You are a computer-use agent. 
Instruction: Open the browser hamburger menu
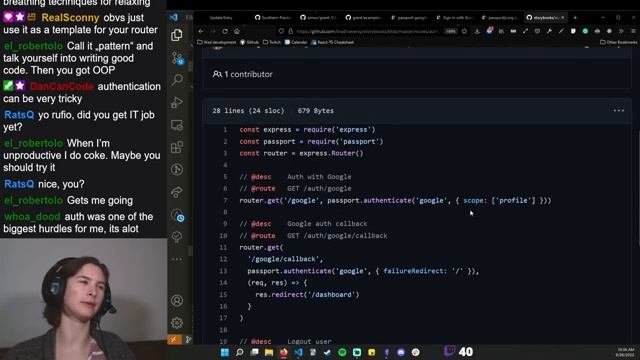[x=633, y=31]
